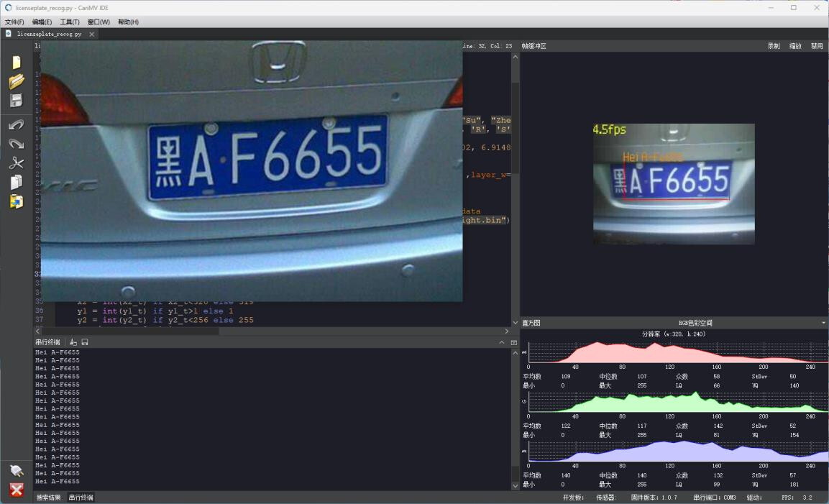The width and height of the screenshot is (829, 504).
Task: Click the 分辨率 (w:320, h:240) label
Action: pos(674,334)
